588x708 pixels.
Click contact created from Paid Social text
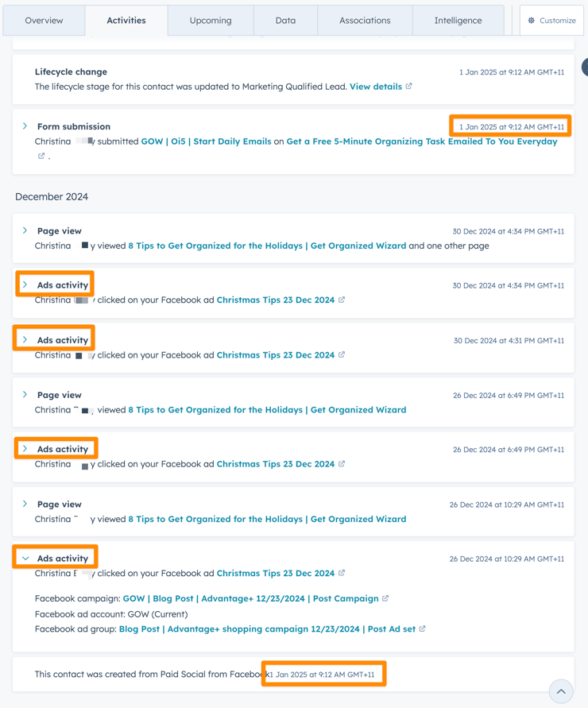(x=152, y=674)
